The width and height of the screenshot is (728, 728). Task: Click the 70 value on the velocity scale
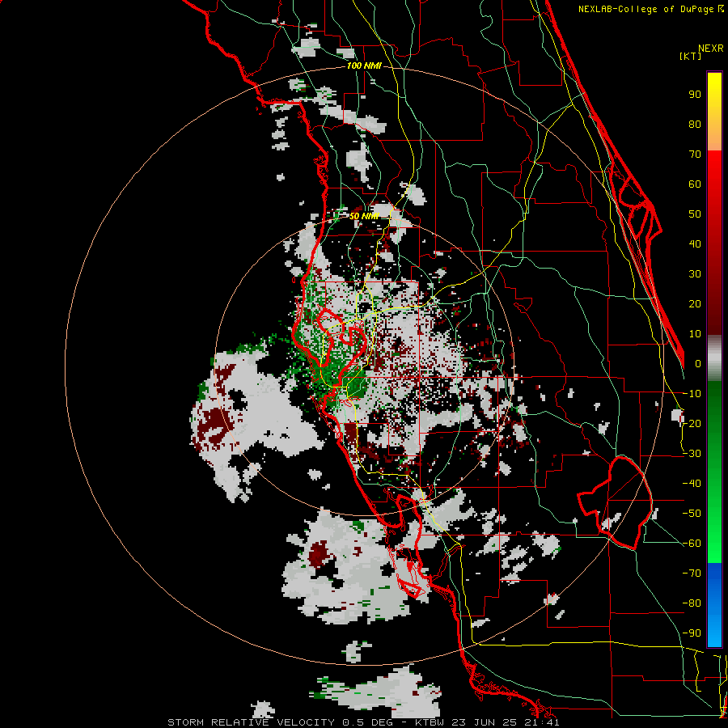(695, 154)
